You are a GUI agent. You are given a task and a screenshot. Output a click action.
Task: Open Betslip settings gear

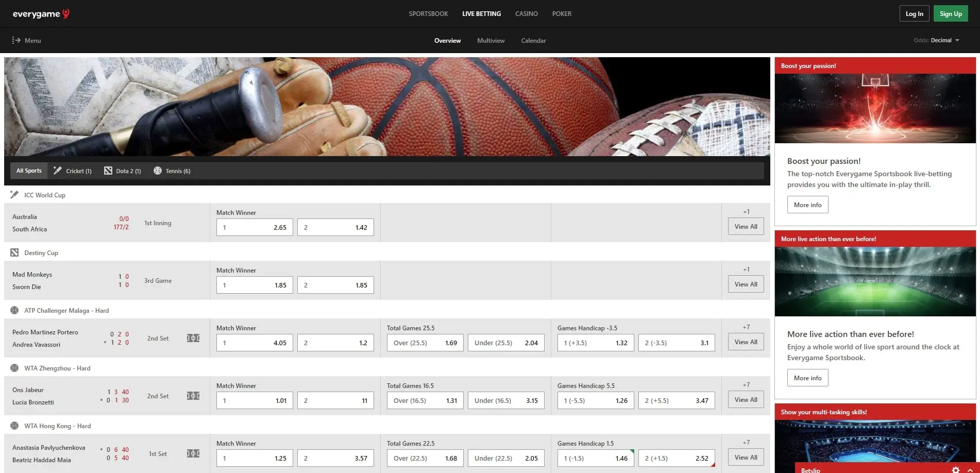956,469
